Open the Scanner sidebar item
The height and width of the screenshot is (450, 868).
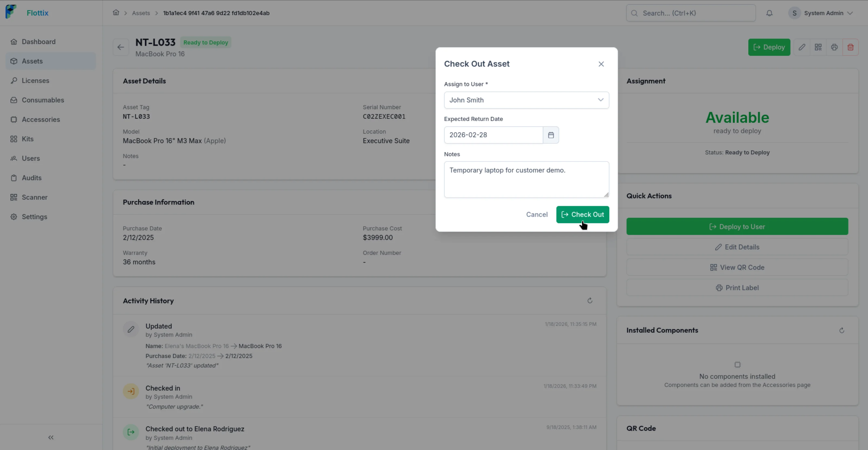pos(34,197)
